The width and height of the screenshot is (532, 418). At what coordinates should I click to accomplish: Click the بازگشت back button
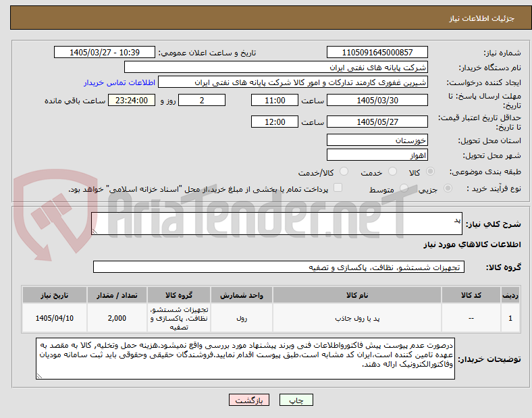(x=249, y=400)
